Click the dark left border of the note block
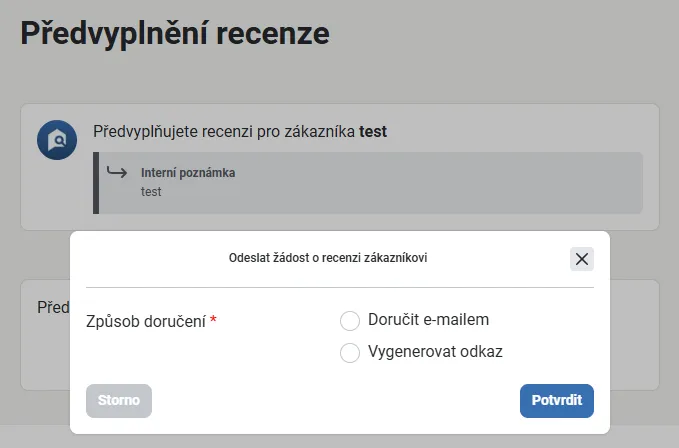The image size is (679, 448). [96, 182]
